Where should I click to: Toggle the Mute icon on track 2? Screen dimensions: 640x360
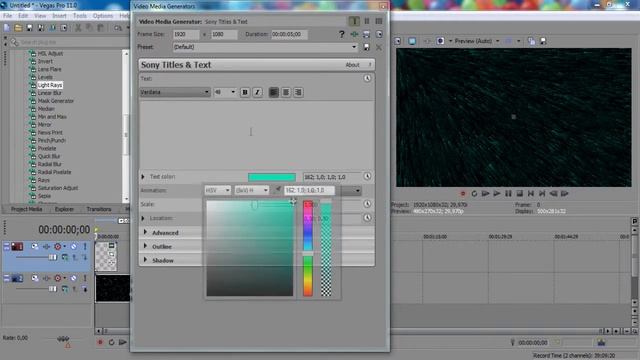pos(73,278)
